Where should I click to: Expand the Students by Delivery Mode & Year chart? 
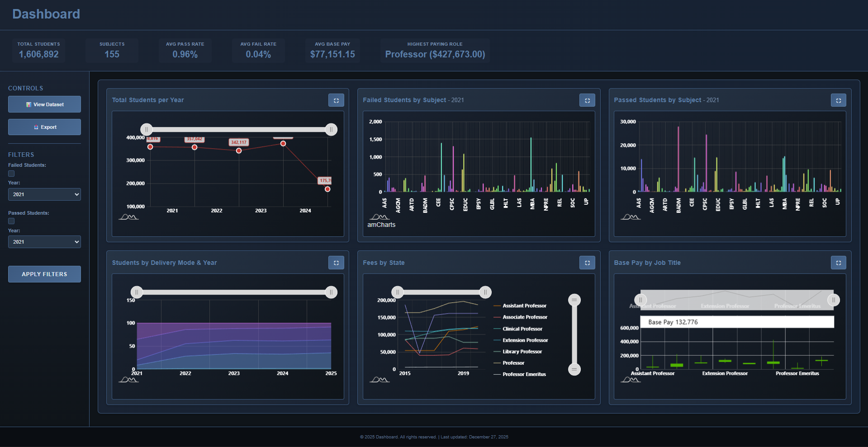tap(336, 263)
